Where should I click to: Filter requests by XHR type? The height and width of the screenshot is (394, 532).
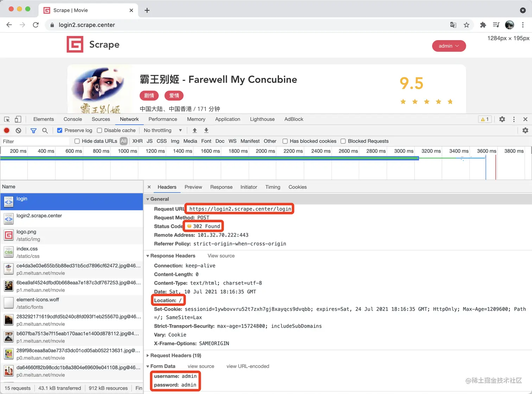(138, 141)
